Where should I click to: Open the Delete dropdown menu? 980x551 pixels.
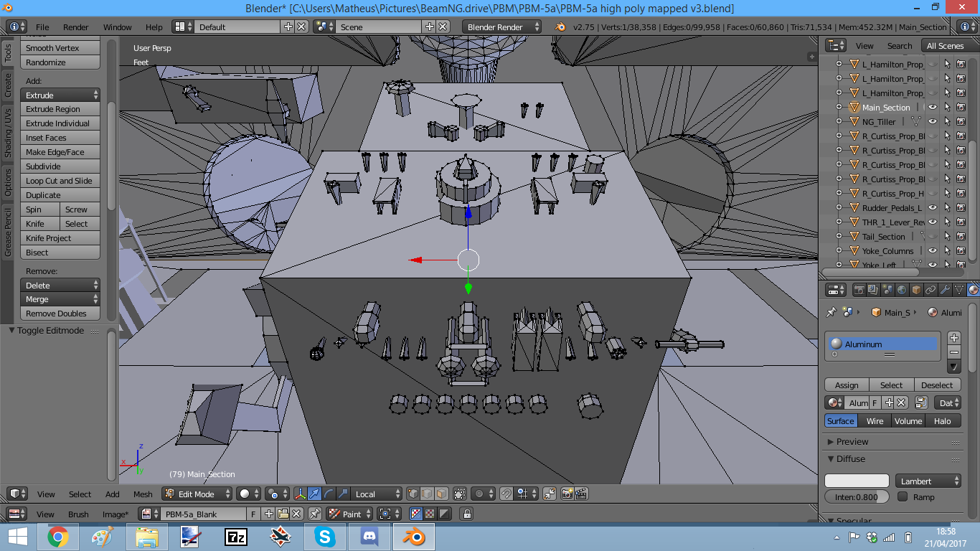(x=60, y=285)
